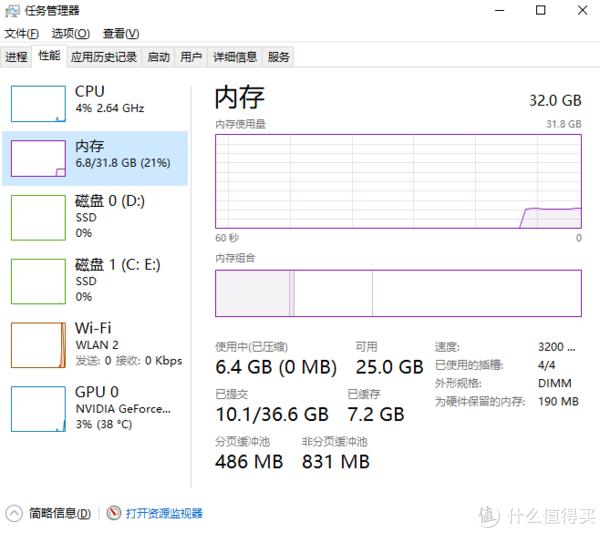This screenshot has width=600, height=533.
Task: Open the 选项(O) menu
Action: tap(71, 34)
